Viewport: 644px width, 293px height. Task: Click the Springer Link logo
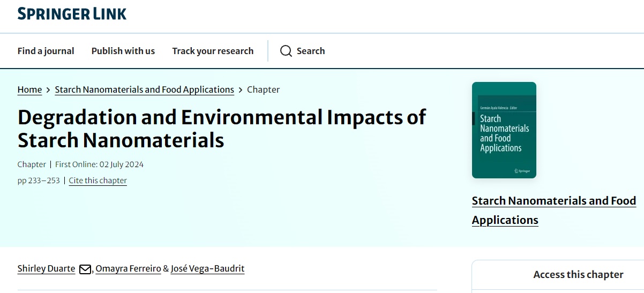pyautogui.click(x=72, y=14)
